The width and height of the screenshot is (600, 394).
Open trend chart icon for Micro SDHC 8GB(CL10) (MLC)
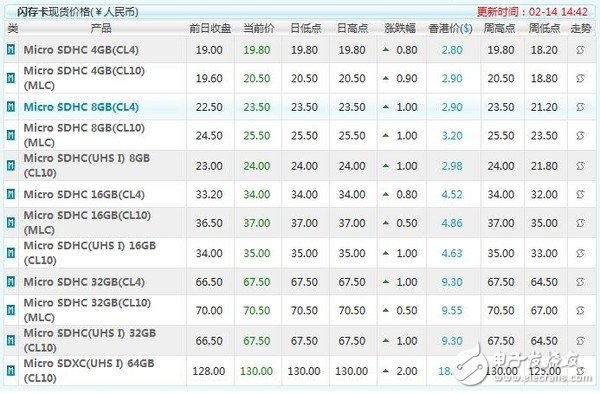coord(580,135)
